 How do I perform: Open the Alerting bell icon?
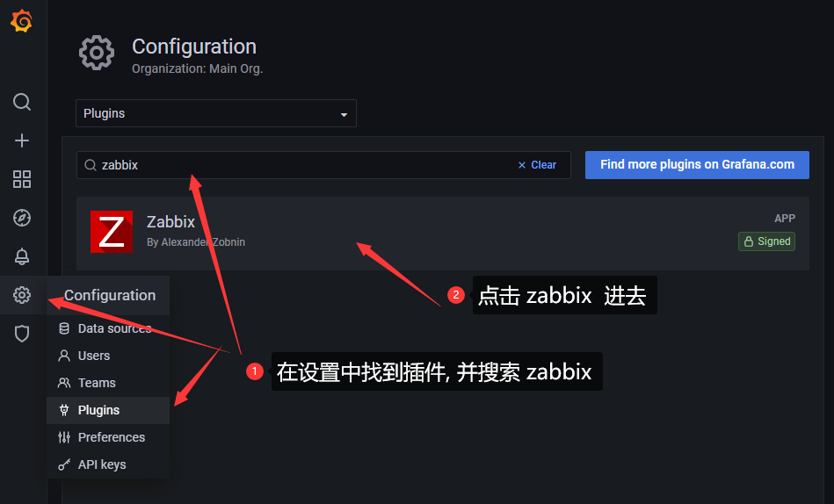point(22,256)
